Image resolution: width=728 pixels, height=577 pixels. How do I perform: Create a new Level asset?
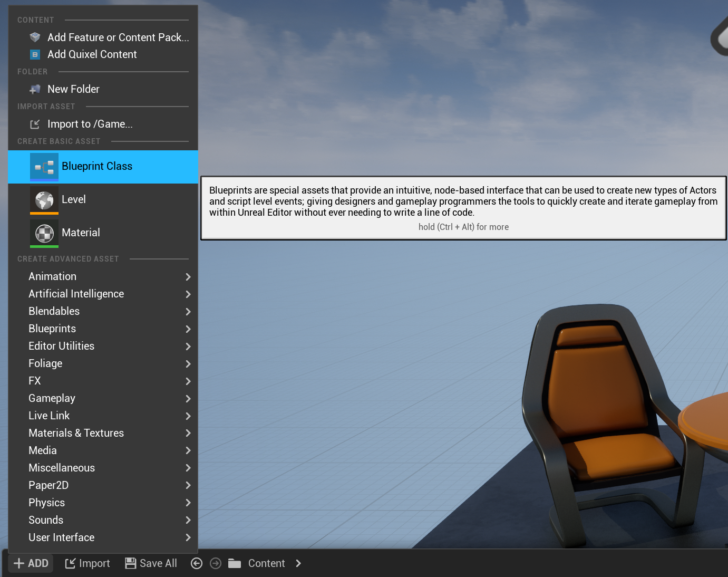(x=103, y=200)
